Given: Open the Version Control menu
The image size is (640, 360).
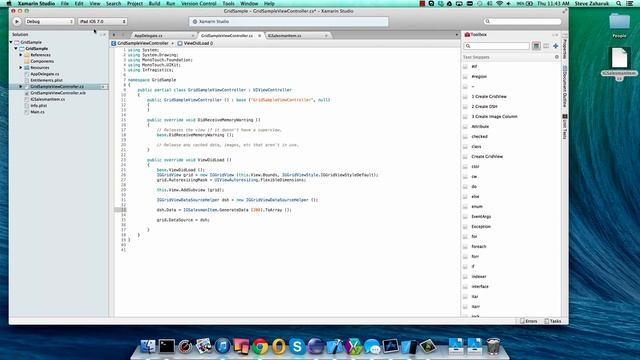Looking at the screenshot, I should click(198, 3).
